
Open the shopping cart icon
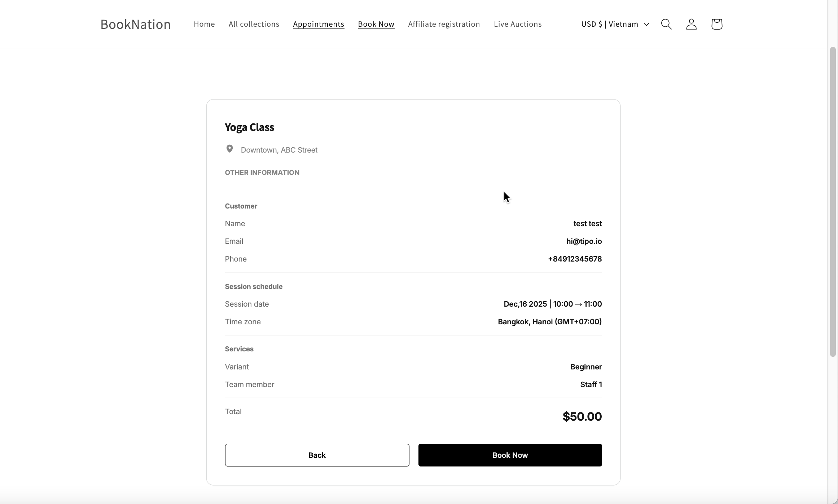(x=716, y=24)
